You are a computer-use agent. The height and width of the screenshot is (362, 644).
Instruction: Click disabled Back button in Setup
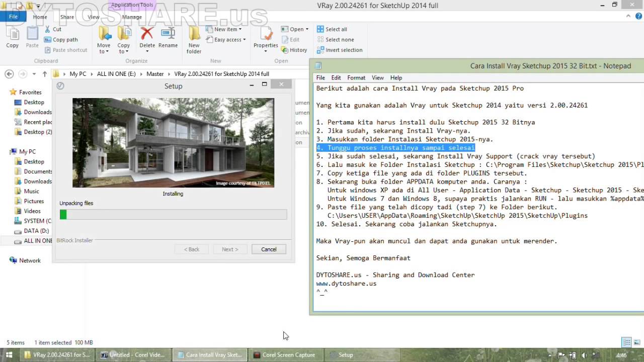[x=191, y=249]
